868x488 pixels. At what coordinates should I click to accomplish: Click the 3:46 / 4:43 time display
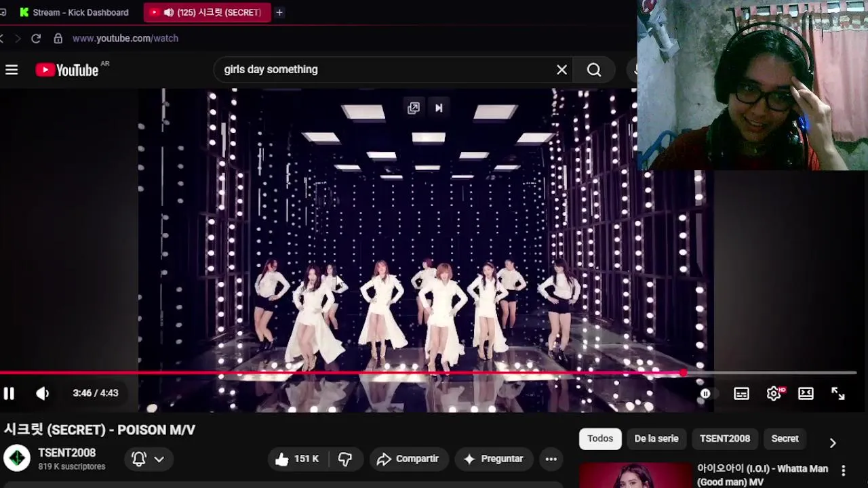[96, 393]
